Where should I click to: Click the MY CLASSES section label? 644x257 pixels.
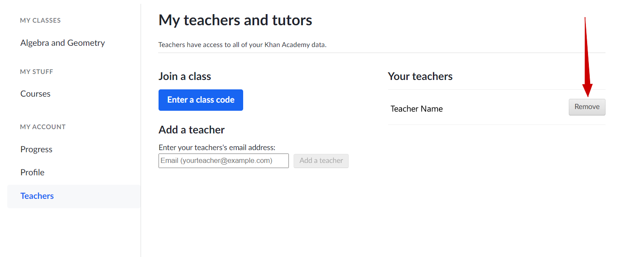click(x=41, y=21)
